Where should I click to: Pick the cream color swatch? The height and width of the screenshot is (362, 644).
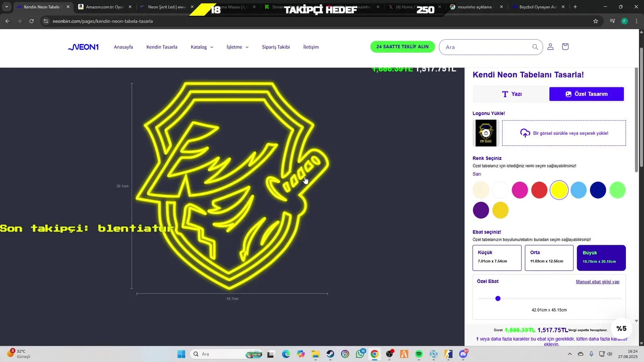(481, 190)
